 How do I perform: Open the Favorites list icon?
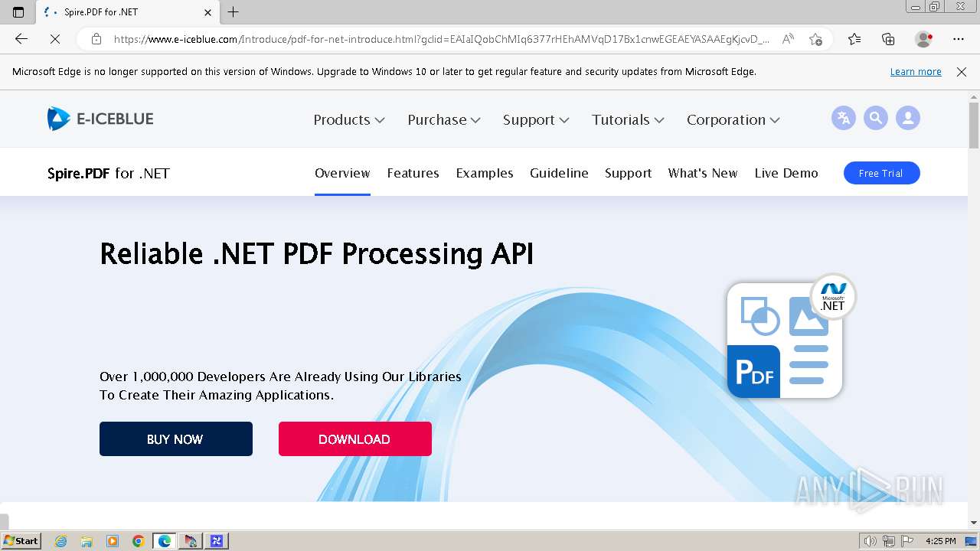pos(854,39)
